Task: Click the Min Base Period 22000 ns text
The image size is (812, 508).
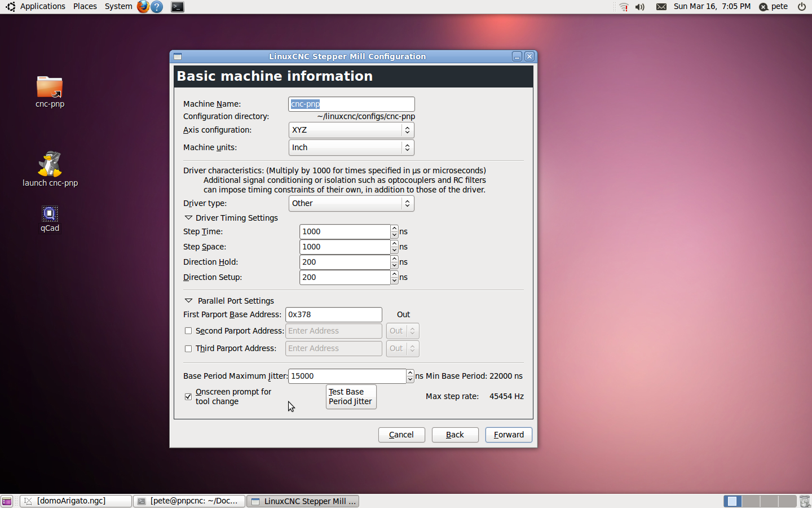Action: [474, 376]
